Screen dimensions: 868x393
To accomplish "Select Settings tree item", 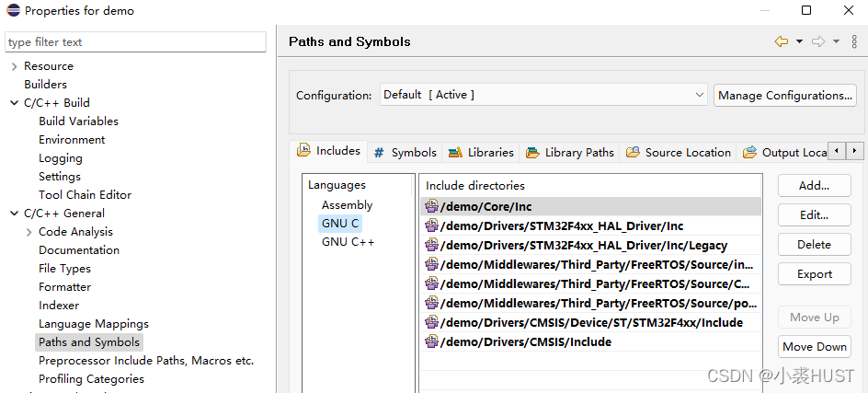I will [x=60, y=177].
